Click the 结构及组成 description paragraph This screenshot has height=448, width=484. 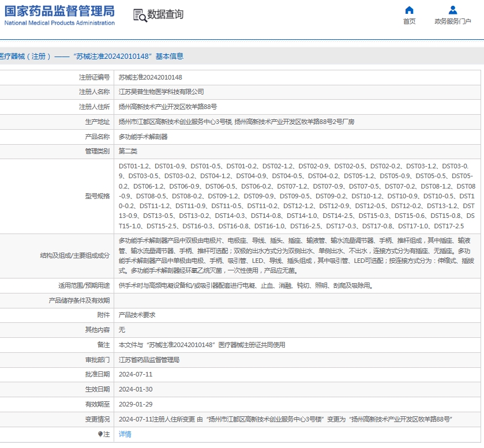[x=297, y=256]
